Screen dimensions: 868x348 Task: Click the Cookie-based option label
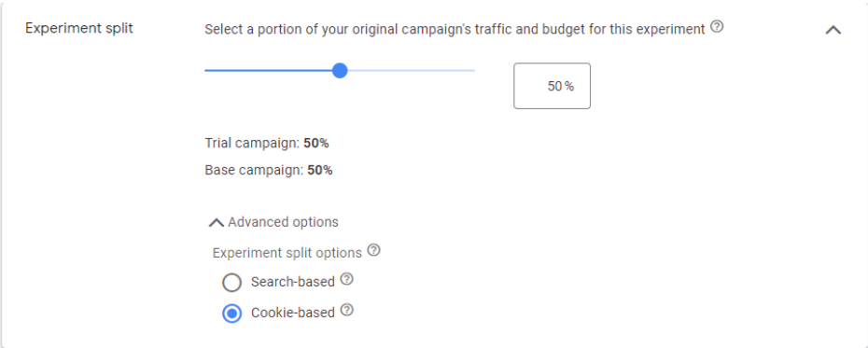coord(293,313)
